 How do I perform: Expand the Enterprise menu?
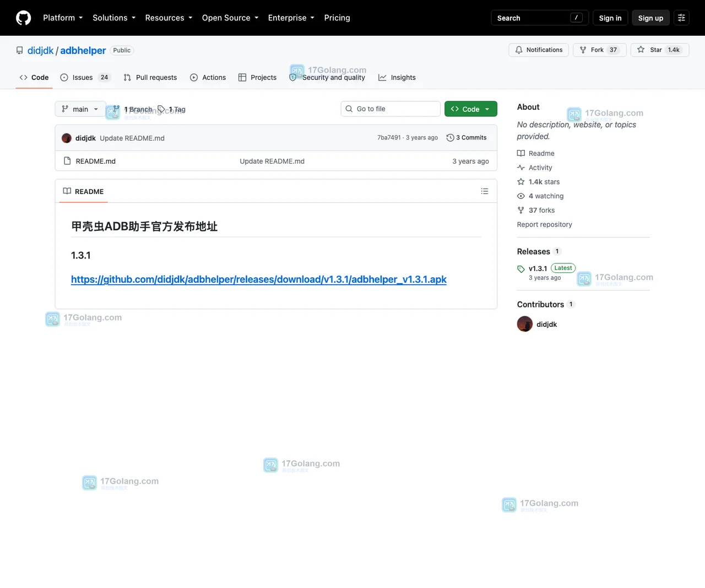point(291,18)
